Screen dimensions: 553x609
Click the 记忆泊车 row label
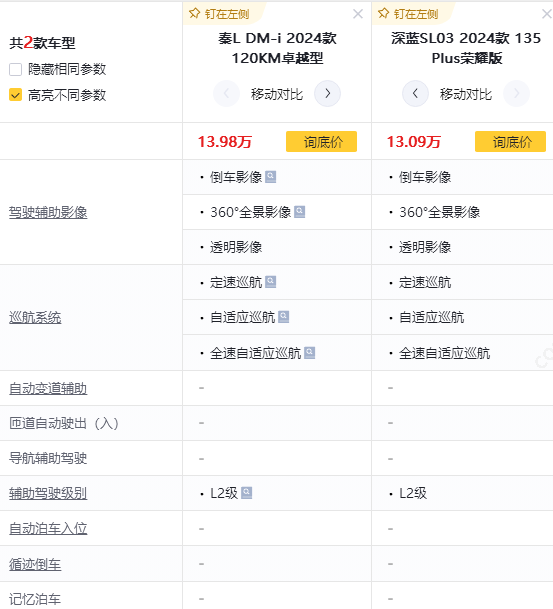pyautogui.click(x=35, y=599)
